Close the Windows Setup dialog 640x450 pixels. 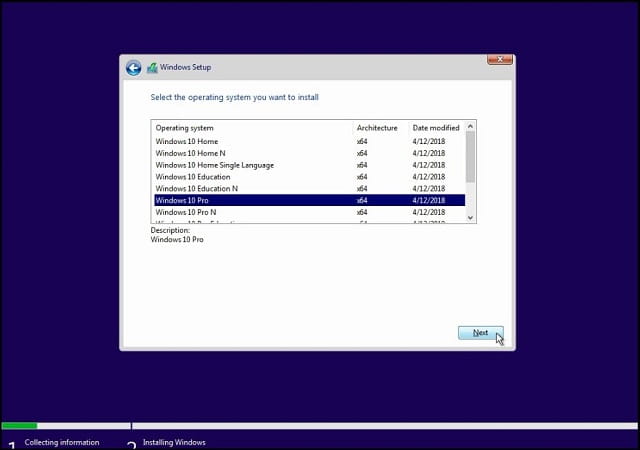coord(500,60)
